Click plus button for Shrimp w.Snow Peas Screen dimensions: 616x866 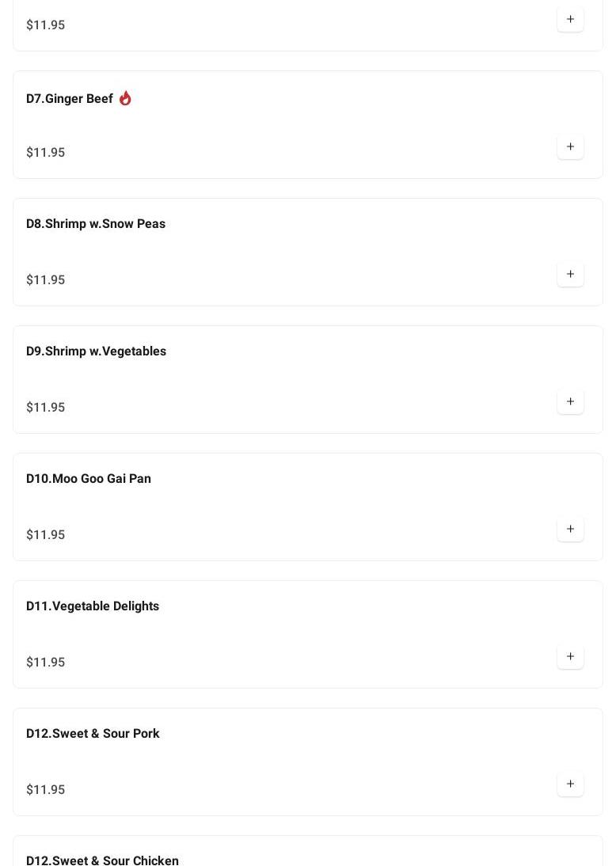tap(570, 275)
